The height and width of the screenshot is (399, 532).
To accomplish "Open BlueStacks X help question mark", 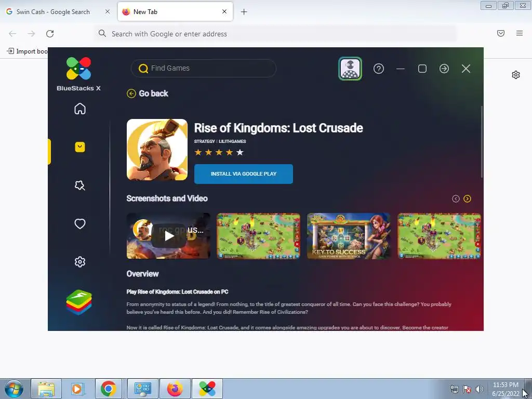I will (x=379, y=69).
